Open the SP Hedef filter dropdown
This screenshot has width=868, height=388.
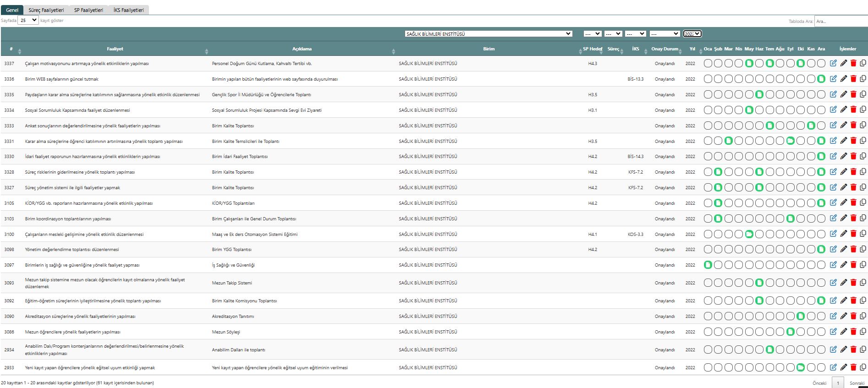point(592,34)
